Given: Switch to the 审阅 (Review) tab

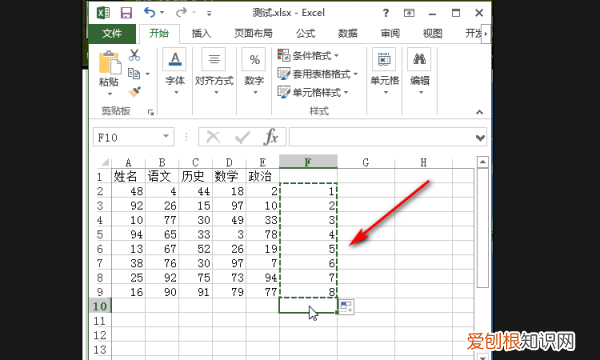Looking at the screenshot, I should (x=390, y=34).
